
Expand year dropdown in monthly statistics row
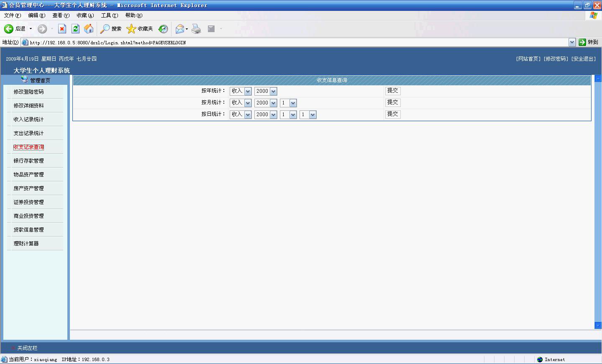click(273, 103)
